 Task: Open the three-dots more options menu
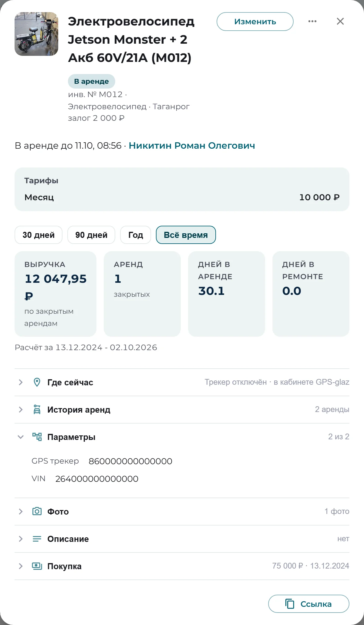[312, 21]
